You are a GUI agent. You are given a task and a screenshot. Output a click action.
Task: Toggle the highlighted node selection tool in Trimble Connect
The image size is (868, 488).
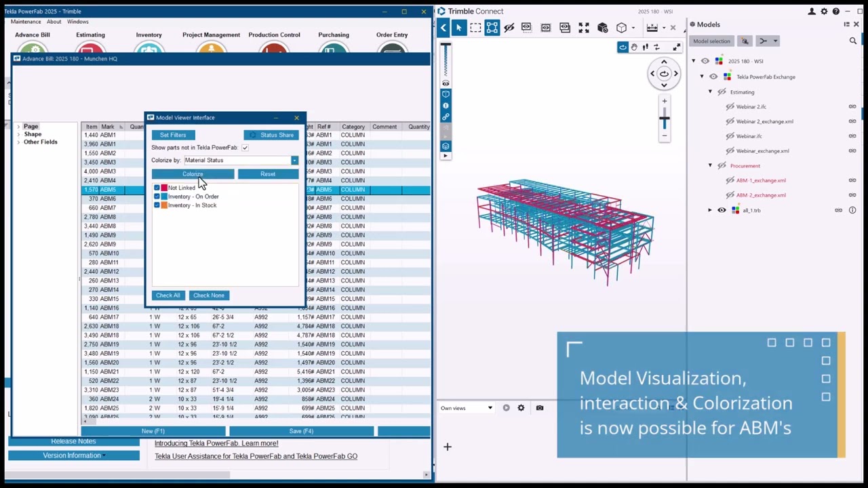pyautogui.click(x=492, y=28)
